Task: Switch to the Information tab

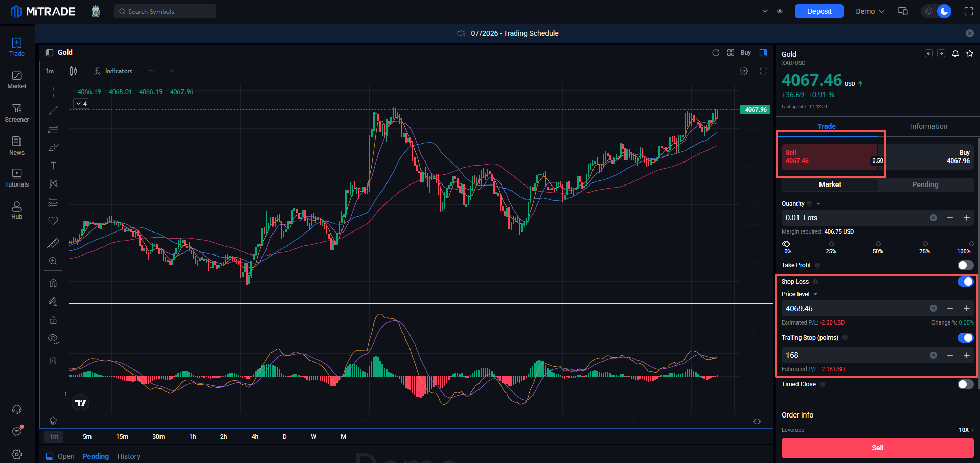Action: click(928, 126)
